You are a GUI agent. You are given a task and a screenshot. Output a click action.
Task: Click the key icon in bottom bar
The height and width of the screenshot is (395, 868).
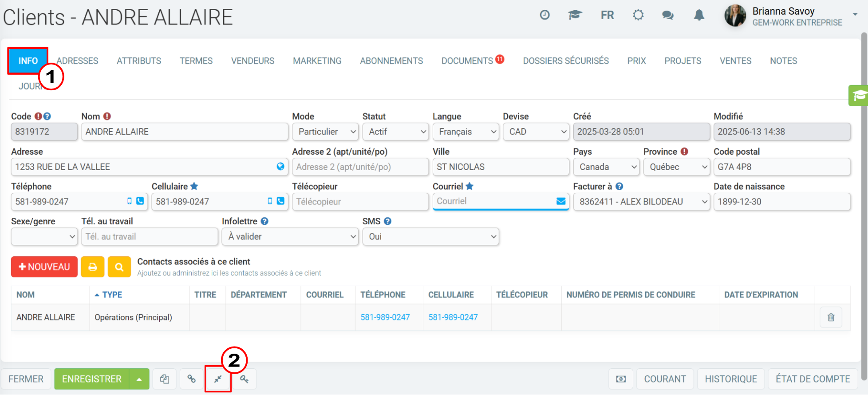(x=245, y=379)
